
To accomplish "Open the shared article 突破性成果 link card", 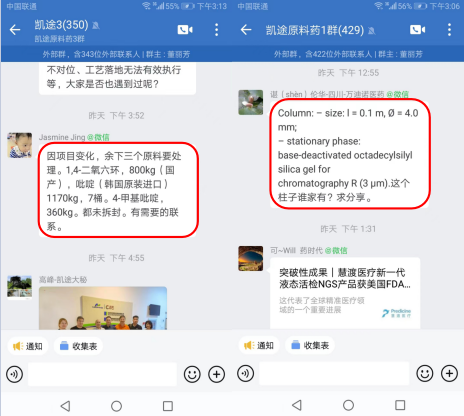I will pyautogui.click(x=345, y=293).
